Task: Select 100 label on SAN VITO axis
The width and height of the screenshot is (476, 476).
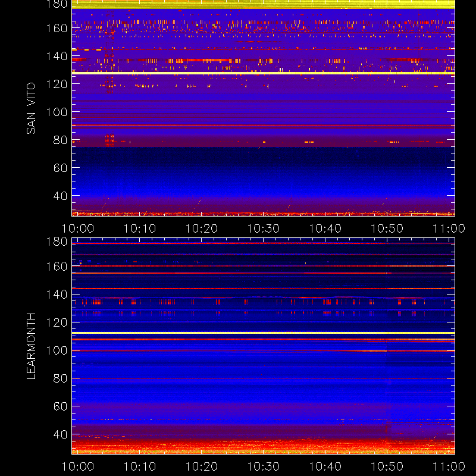Action: pyautogui.click(x=57, y=112)
